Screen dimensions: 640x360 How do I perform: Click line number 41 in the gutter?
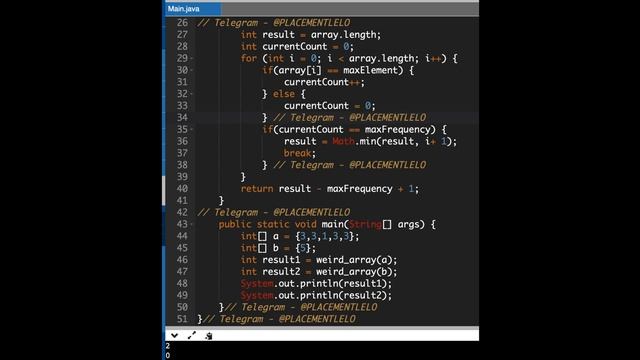pyautogui.click(x=182, y=200)
